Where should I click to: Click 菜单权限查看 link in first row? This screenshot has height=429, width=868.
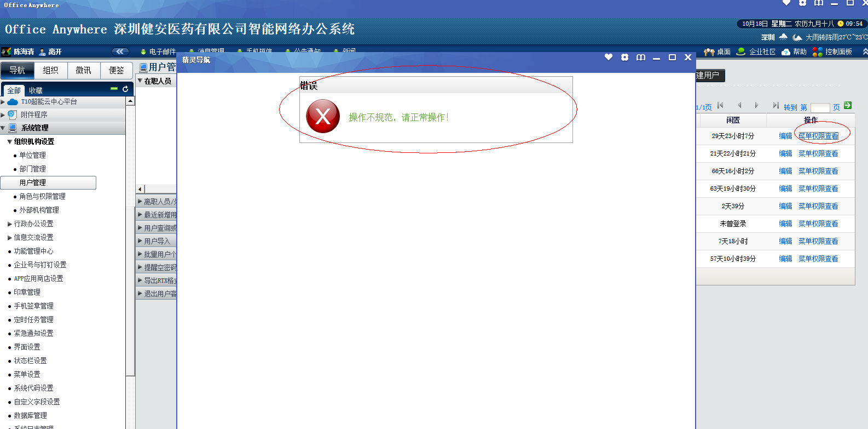coord(818,136)
